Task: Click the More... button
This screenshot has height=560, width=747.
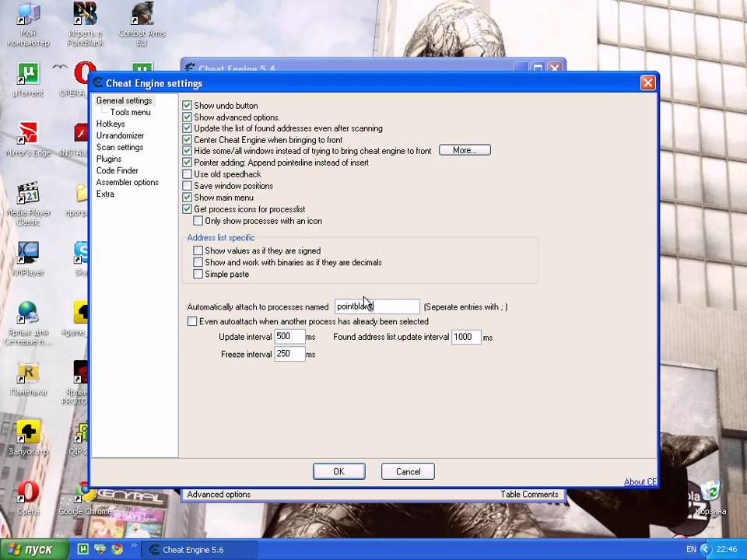Action: click(465, 150)
